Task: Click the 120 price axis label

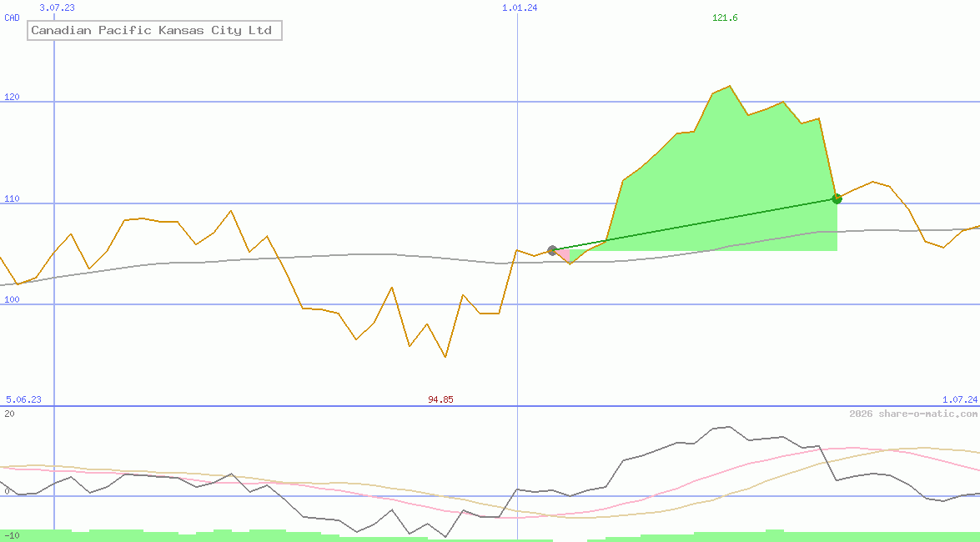Action: pos(12,97)
